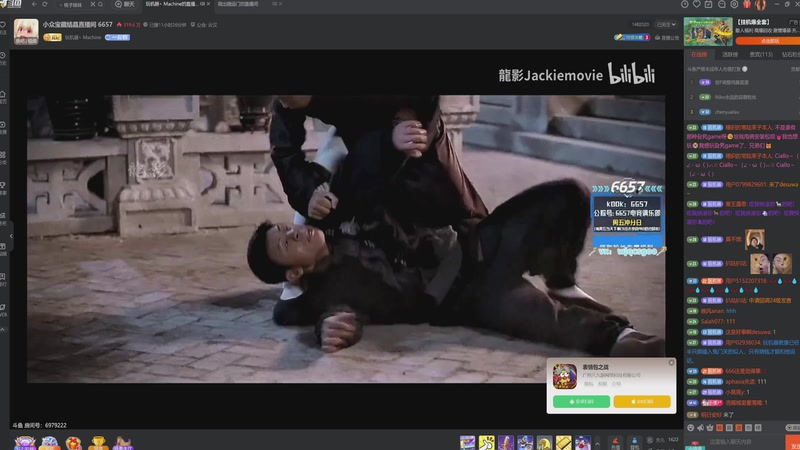Open the emoji picker in chat toolbar
Image resolution: width=800 pixels, height=450 pixels.
click(691, 428)
